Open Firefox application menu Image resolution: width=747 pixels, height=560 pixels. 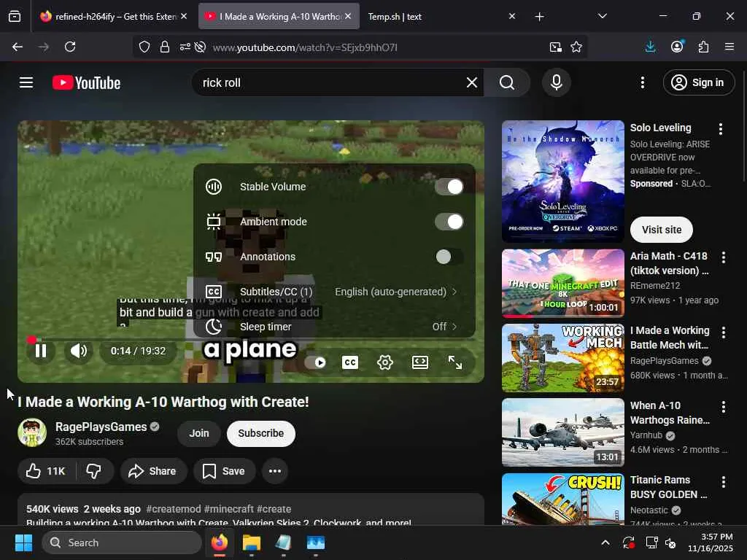coord(729,47)
